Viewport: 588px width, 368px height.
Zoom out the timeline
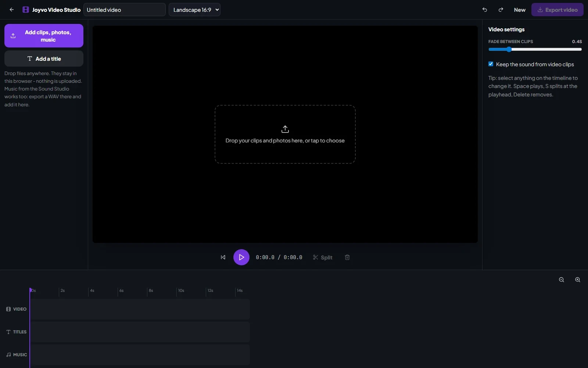[562, 280]
